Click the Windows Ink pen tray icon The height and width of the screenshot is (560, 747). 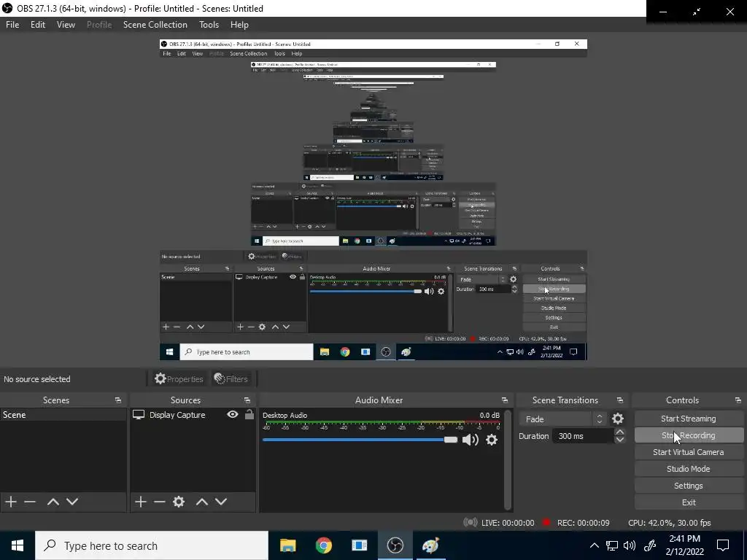pos(650,545)
